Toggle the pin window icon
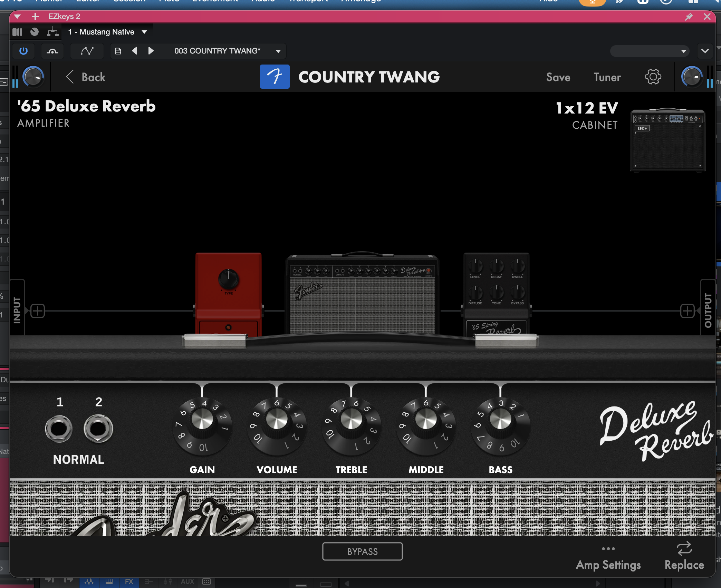 [x=689, y=17]
